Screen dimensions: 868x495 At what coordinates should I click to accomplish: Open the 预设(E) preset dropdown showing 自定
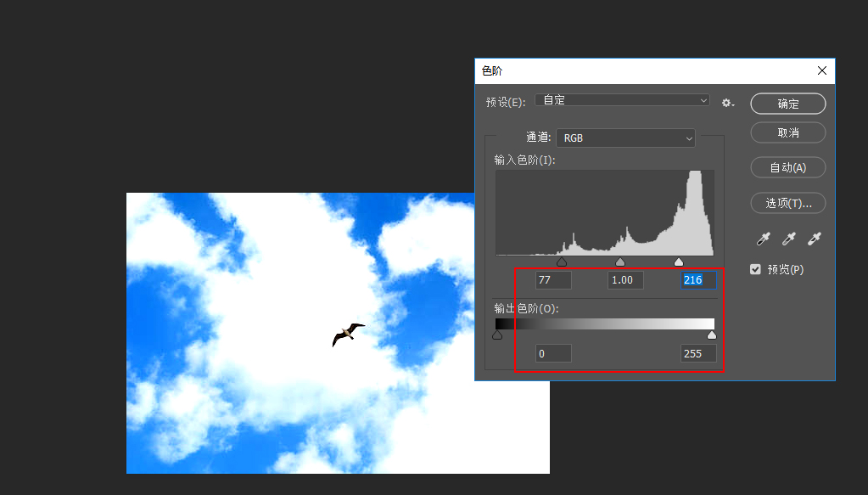pos(624,100)
